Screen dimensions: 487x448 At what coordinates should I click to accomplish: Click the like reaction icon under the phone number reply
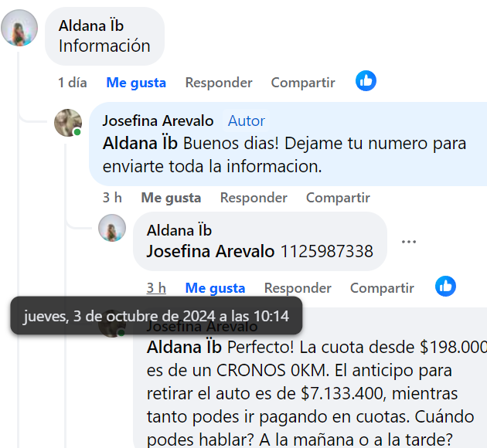point(445,286)
